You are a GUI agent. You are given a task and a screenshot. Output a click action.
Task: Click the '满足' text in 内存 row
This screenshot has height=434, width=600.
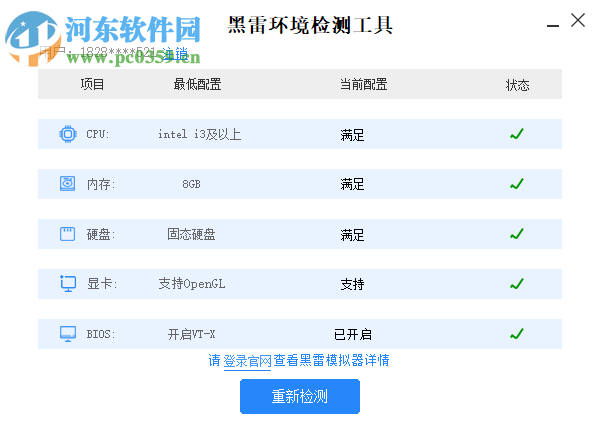(352, 184)
